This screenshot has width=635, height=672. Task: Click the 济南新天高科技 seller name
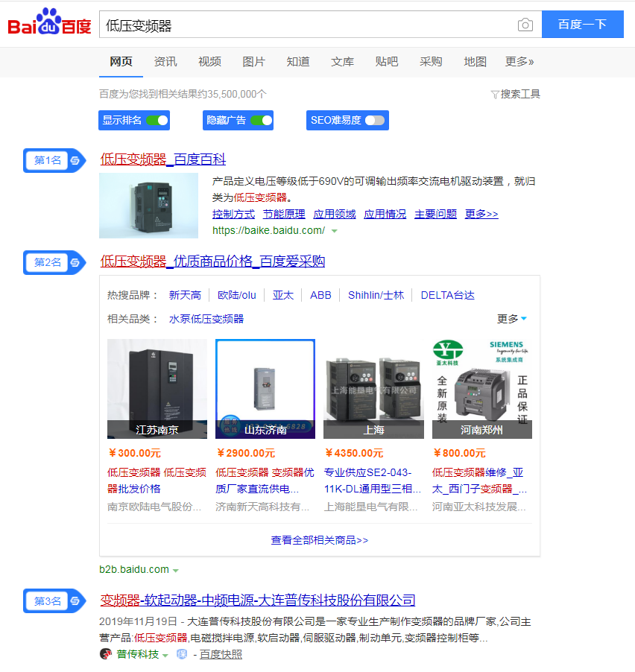pyautogui.click(x=262, y=507)
